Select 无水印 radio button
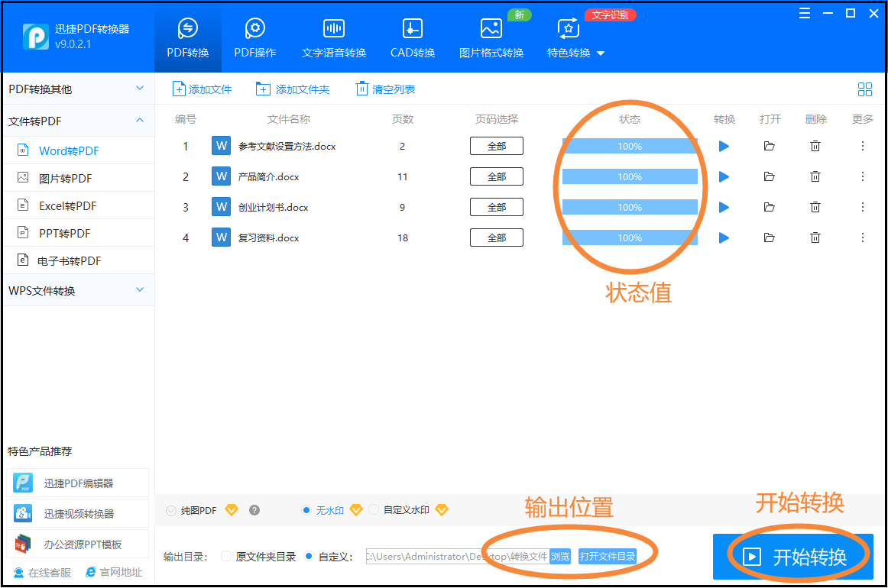The width and height of the screenshot is (888, 588). (x=306, y=510)
